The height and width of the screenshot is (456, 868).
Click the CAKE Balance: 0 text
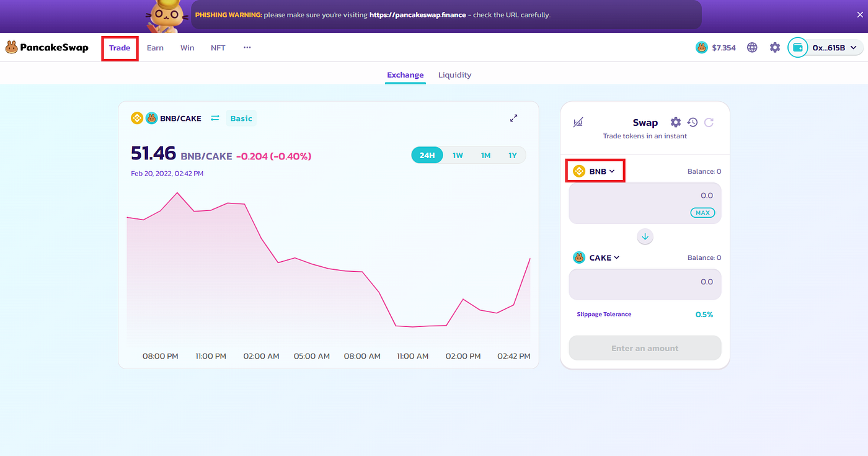tap(704, 257)
